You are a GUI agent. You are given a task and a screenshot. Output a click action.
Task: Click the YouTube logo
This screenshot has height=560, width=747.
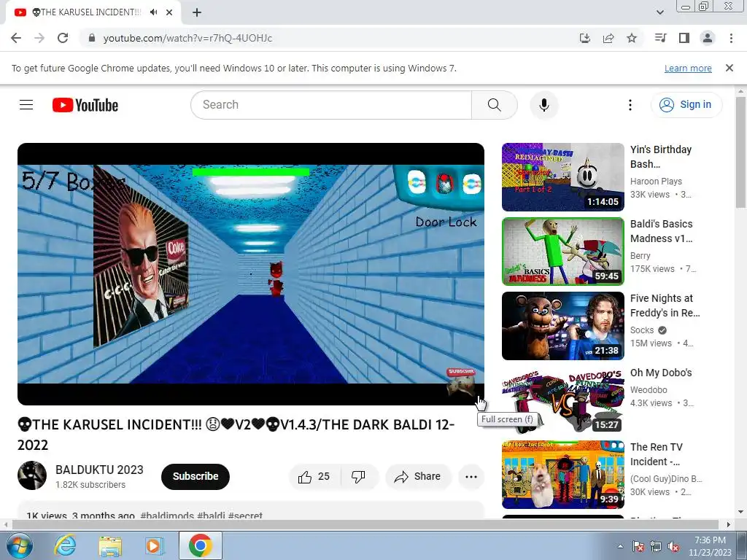[x=85, y=105]
